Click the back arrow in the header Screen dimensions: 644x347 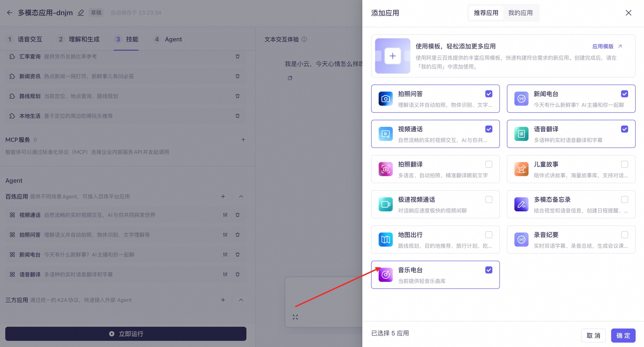(x=9, y=13)
